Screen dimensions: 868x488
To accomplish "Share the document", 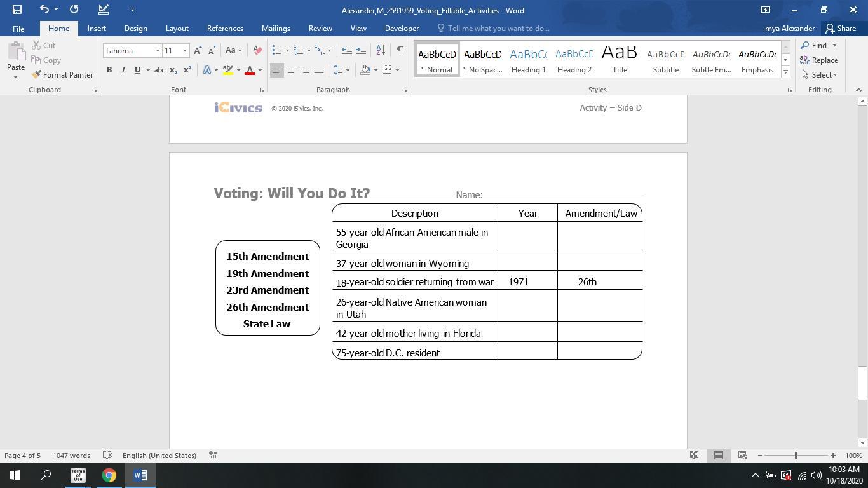I will (x=841, y=29).
